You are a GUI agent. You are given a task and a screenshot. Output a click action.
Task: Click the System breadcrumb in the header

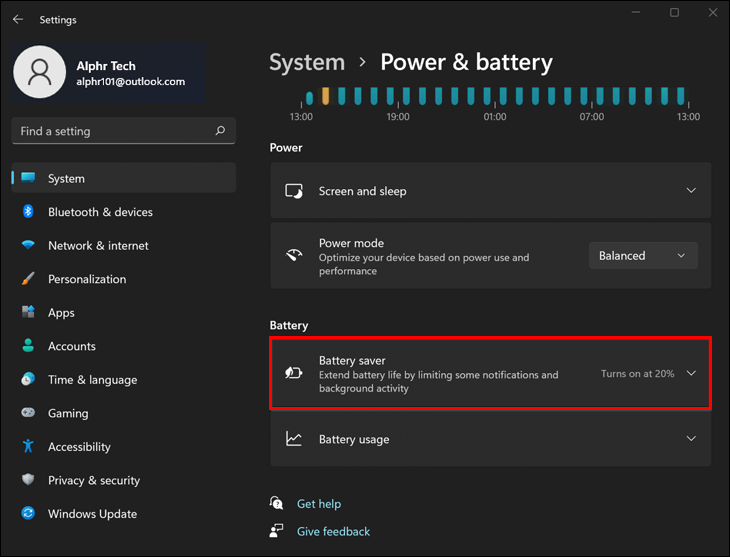(x=306, y=62)
